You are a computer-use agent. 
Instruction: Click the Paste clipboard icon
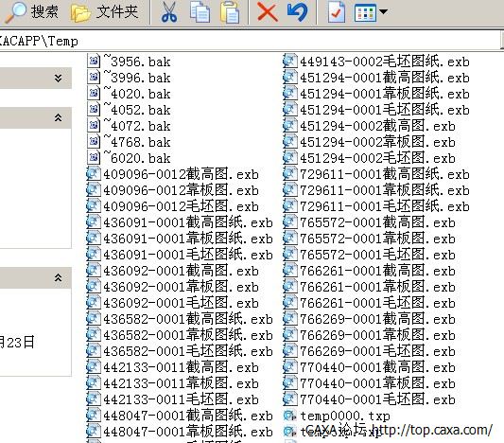coord(230,12)
